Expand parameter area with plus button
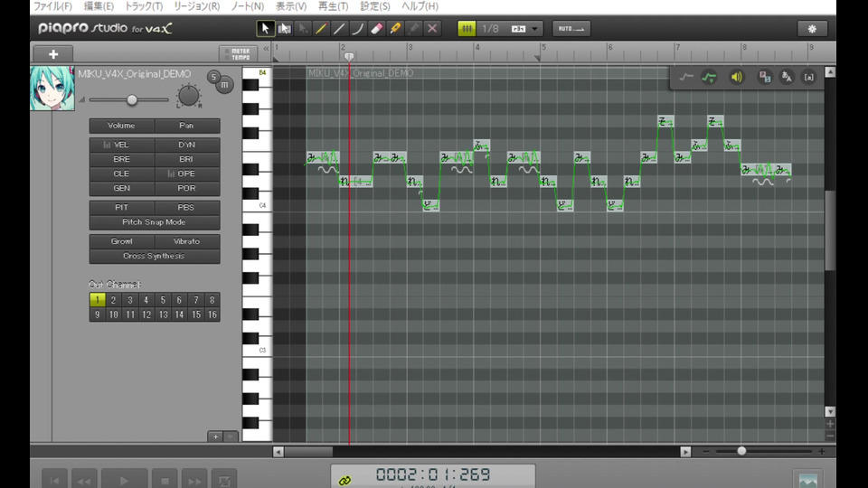Viewport: 868px width, 488px height. (216, 436)
